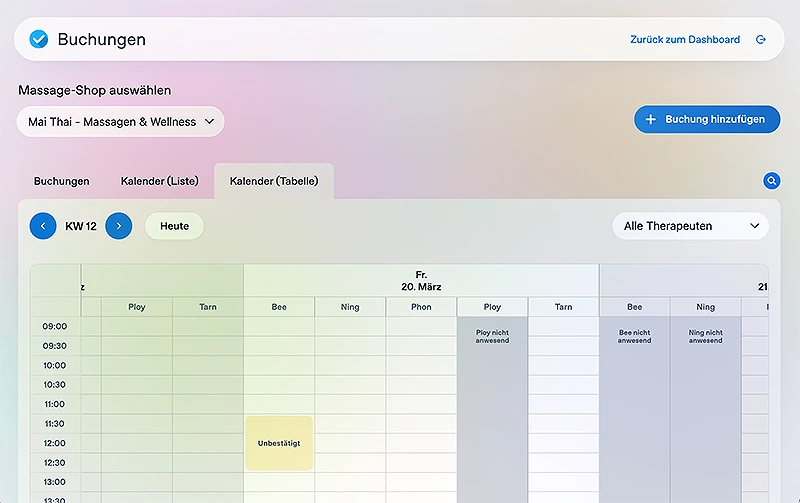Click the Ning nicht anwesend column block
This screenshot has height=503, width=800.
click(x=705, y=400)
